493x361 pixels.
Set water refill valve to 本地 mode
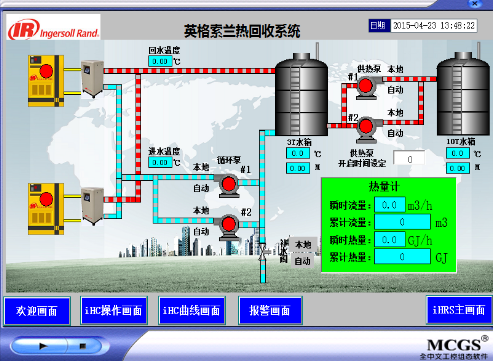(x=303, y=245)
